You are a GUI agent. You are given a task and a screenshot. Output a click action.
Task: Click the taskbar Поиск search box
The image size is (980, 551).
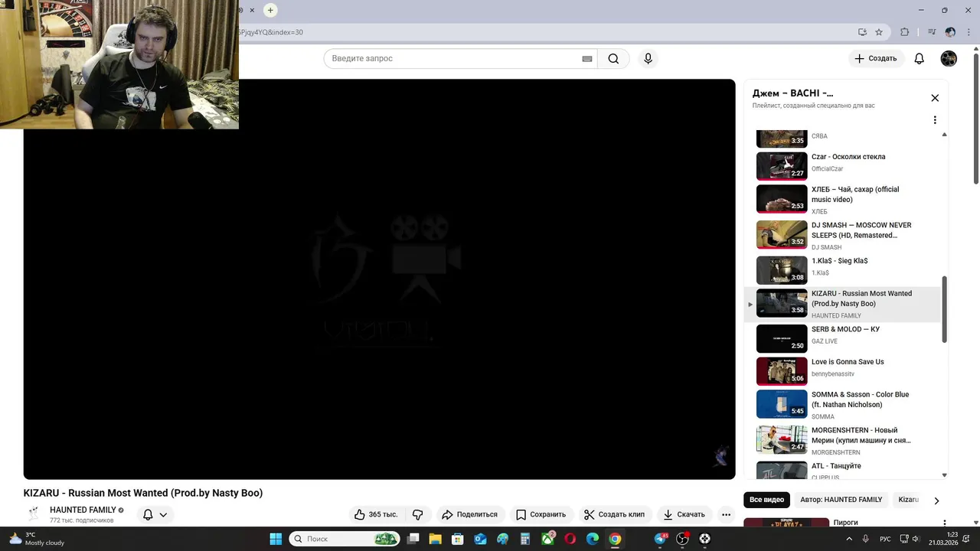(345, 539)
